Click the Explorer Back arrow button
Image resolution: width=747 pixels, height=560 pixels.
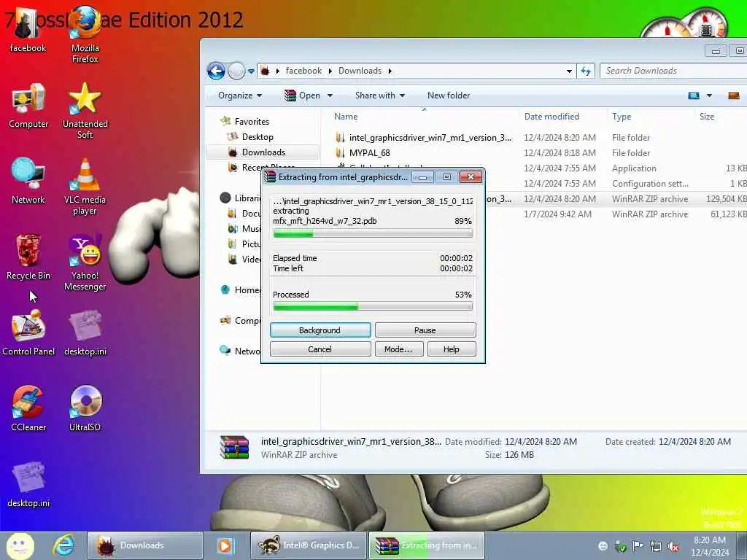coord(216,71)
